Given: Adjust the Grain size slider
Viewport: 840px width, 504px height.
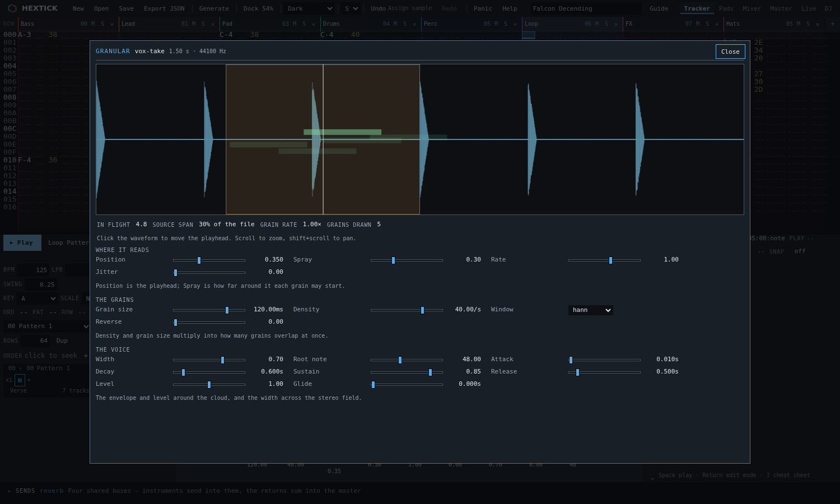Looking at the screenshot, I should (209, 310).
